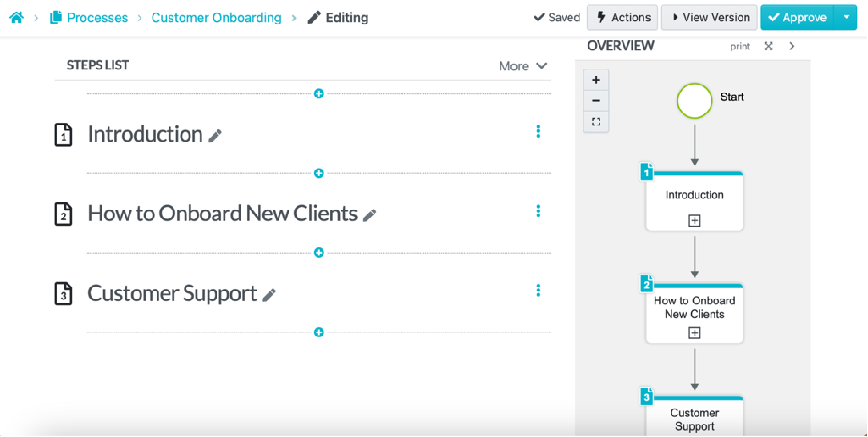
Task: Open the Approve button dropdown arrow
Action: pos(846,17)
